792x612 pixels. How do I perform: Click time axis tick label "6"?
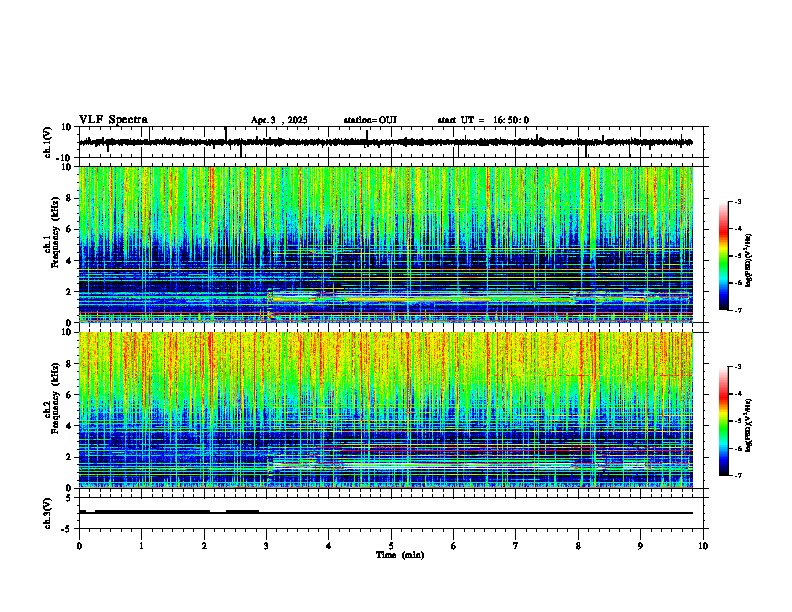click(454, 546)
